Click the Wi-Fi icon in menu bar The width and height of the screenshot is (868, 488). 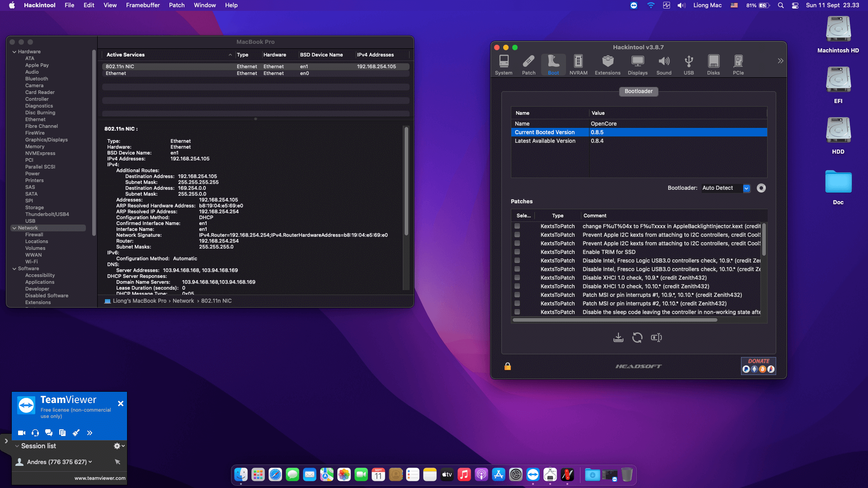[651, 5]
